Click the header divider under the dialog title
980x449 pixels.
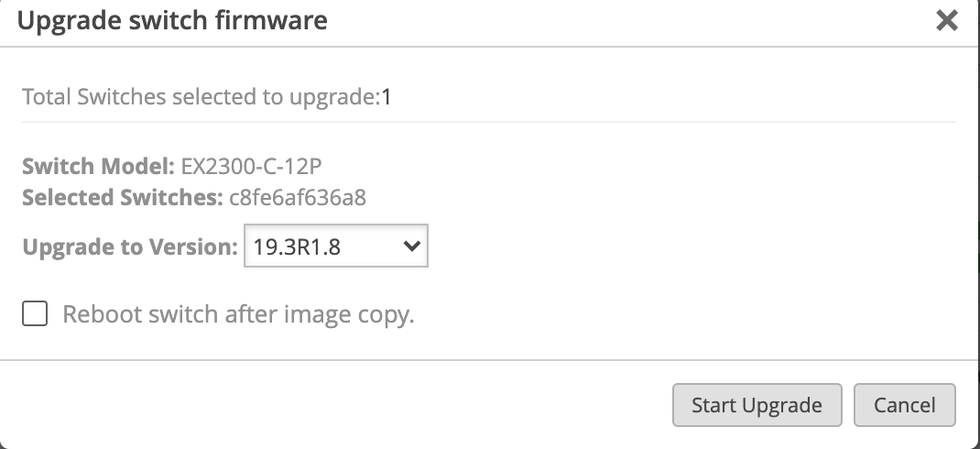click(489, 46)
